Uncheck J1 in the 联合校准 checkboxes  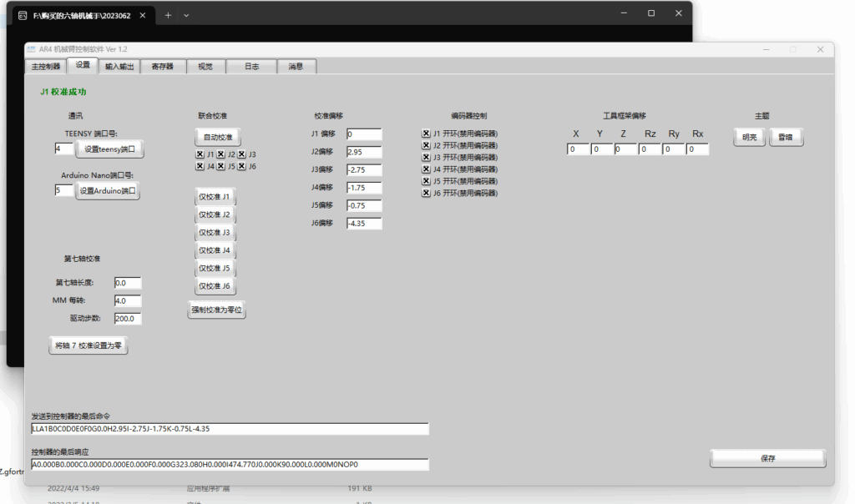coord(200,154)
